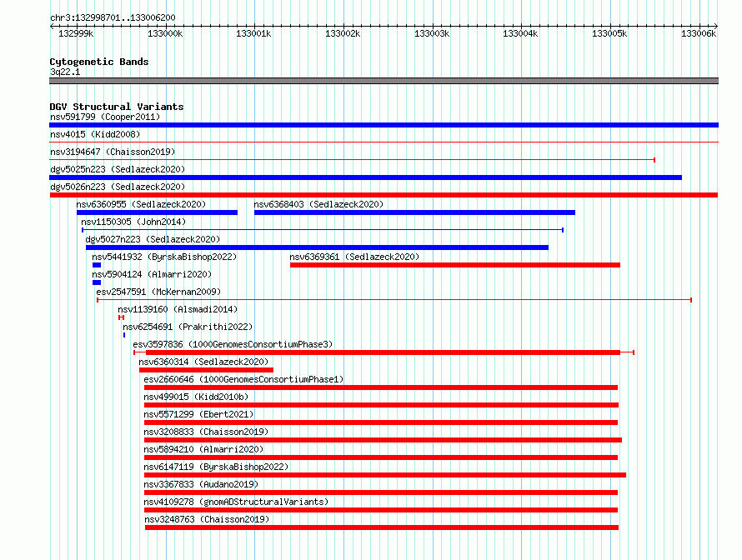Click the nsv3208833 red bar
Screen dimensions: 742x560
coord(383,440)
